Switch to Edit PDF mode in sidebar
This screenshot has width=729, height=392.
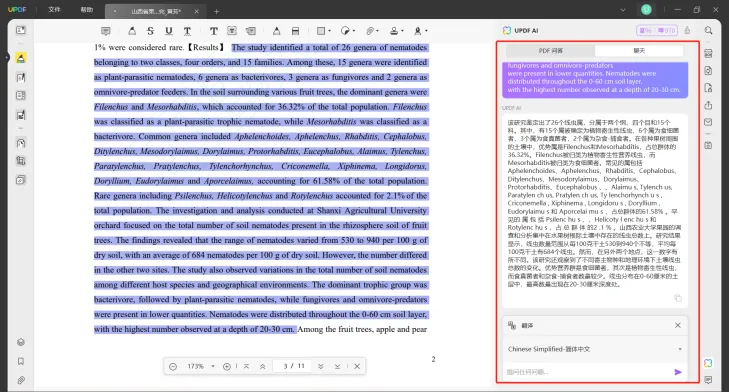(x=20, y=77)
